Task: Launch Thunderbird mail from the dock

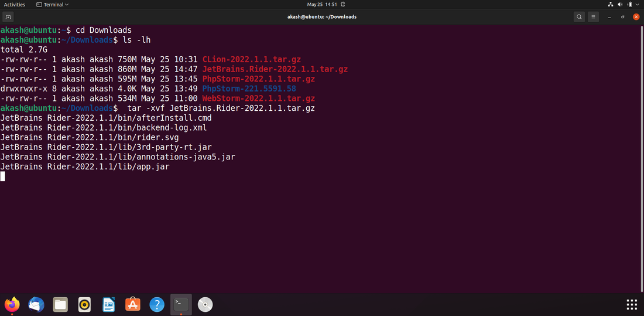Action: 36,304
